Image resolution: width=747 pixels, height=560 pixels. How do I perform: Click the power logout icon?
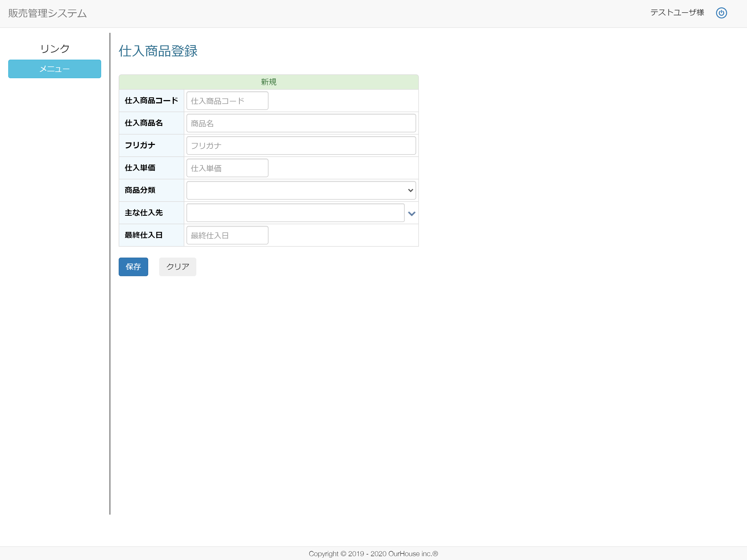(x=721, y=13)
